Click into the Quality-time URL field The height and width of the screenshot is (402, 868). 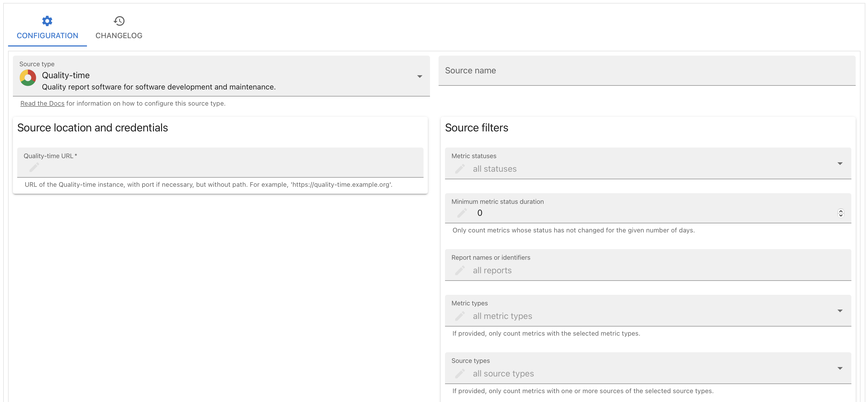point(220,163)
